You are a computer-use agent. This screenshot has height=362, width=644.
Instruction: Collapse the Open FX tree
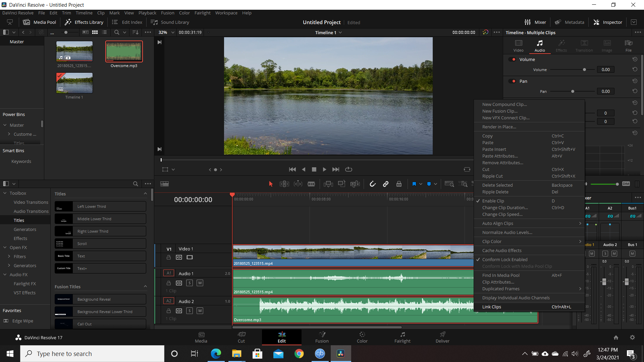[x=5, y=248]
